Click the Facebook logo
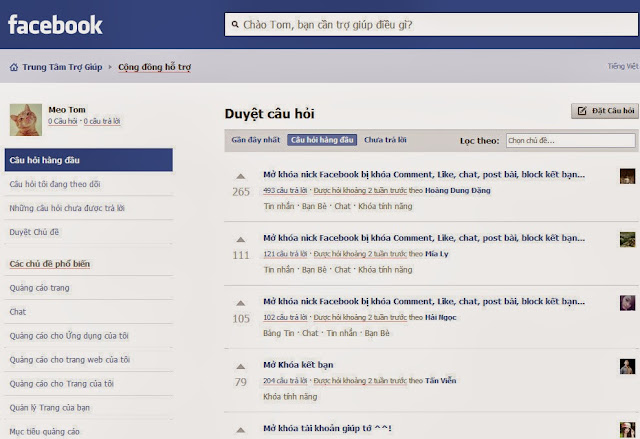Image resolution: width=640 pixels, height=439 pixels. click(x=55, y=25)
